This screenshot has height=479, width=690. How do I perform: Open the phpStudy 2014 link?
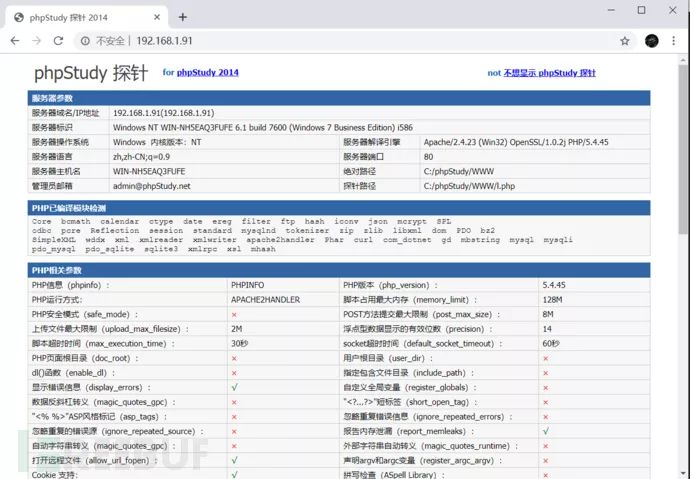208,73
